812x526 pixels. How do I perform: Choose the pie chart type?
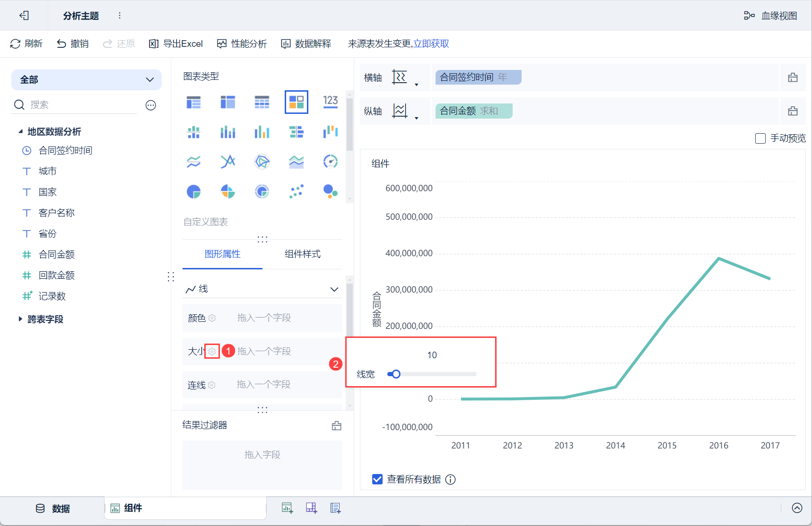(194, 191)
